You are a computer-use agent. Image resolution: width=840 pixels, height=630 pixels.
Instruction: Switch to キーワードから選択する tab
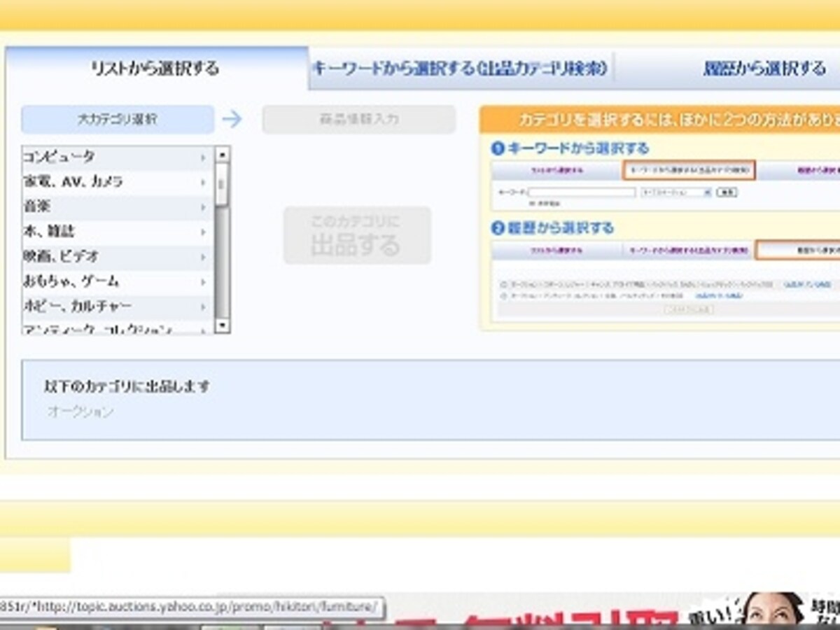461,69
